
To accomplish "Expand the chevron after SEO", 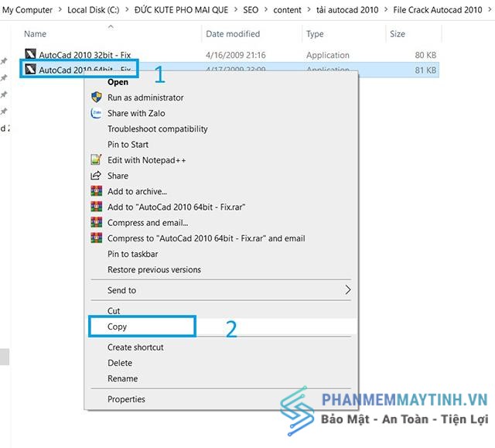I will click(266, 10).
